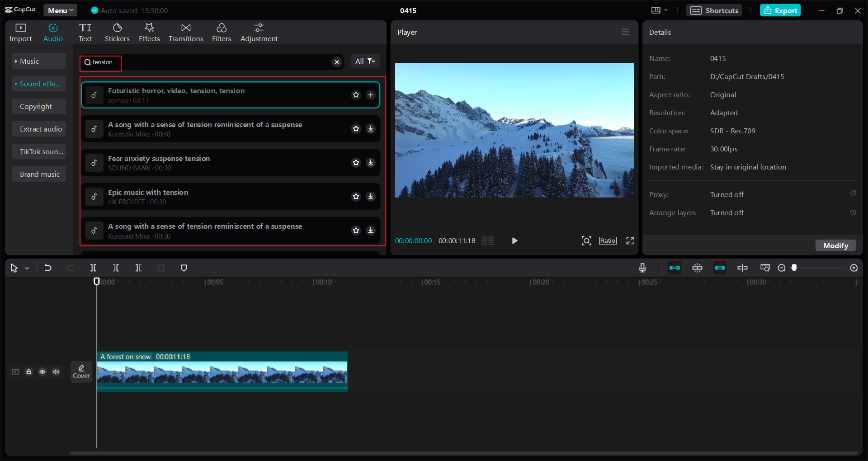Toggle auto snapping

click(x=697, y=268)
